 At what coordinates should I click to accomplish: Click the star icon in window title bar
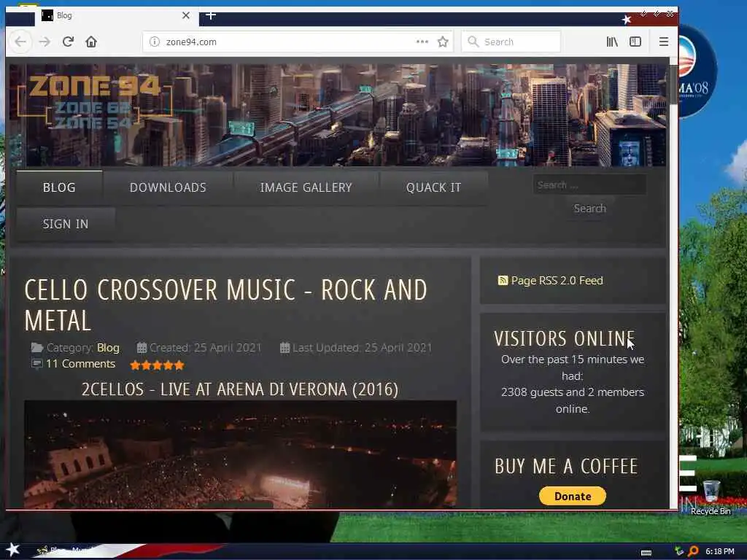coord(627,19)
